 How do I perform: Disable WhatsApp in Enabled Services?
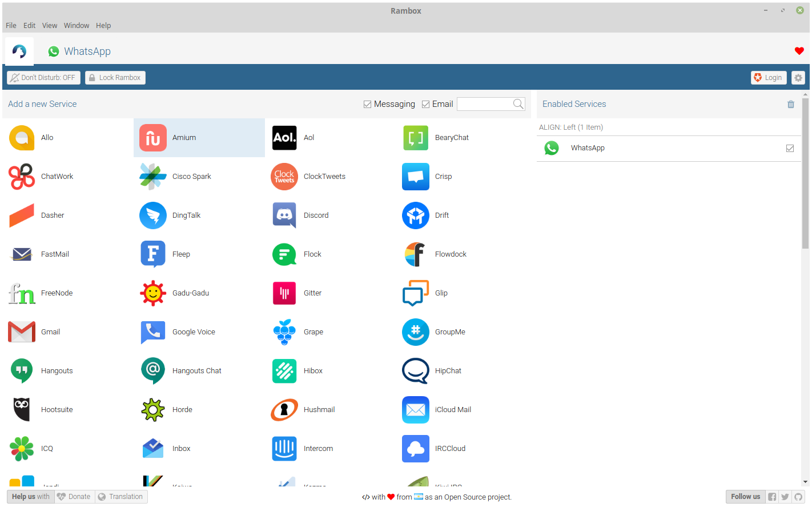tap(790, 149)
